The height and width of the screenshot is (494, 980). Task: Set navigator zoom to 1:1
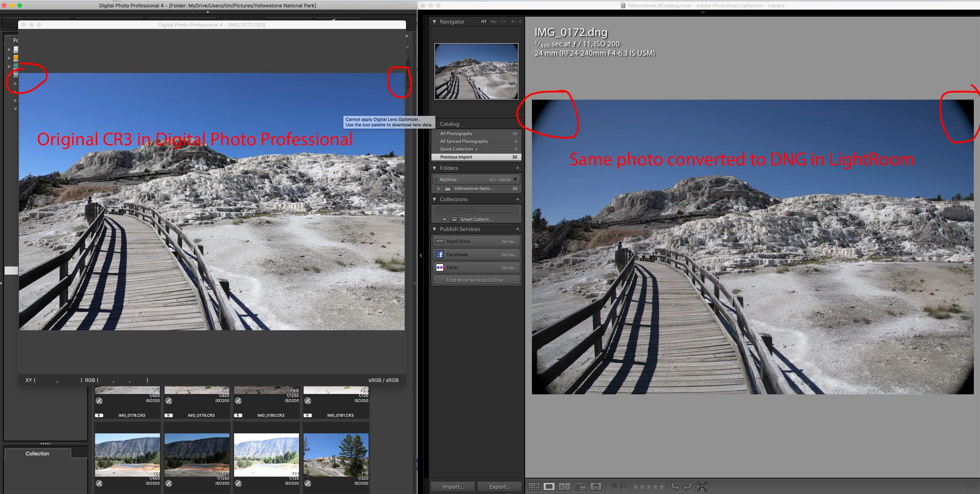pos(503,22)
